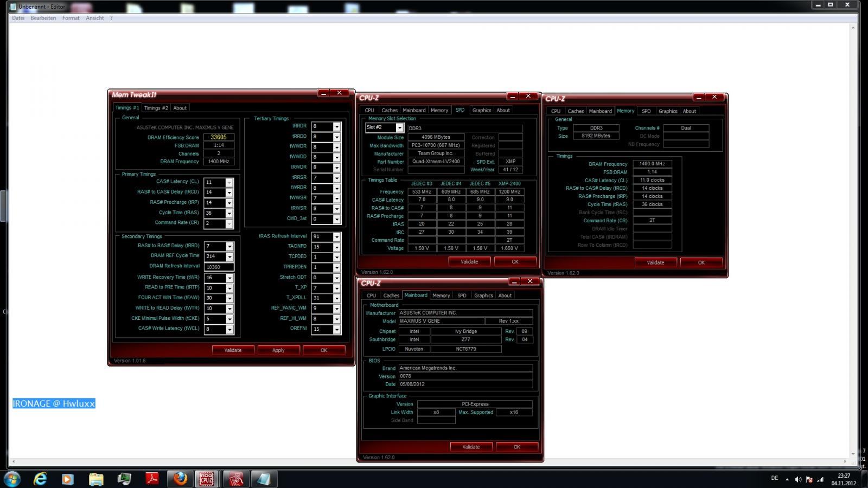Image resolution: width=868 pixels, height=488 pixels.
Task: Open Graphics tab in the Memory CPU-Z window
Action: coord(668,111)
